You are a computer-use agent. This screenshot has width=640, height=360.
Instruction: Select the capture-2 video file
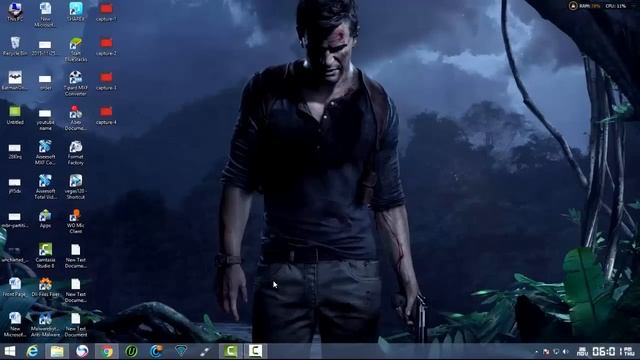coord(106,46)
